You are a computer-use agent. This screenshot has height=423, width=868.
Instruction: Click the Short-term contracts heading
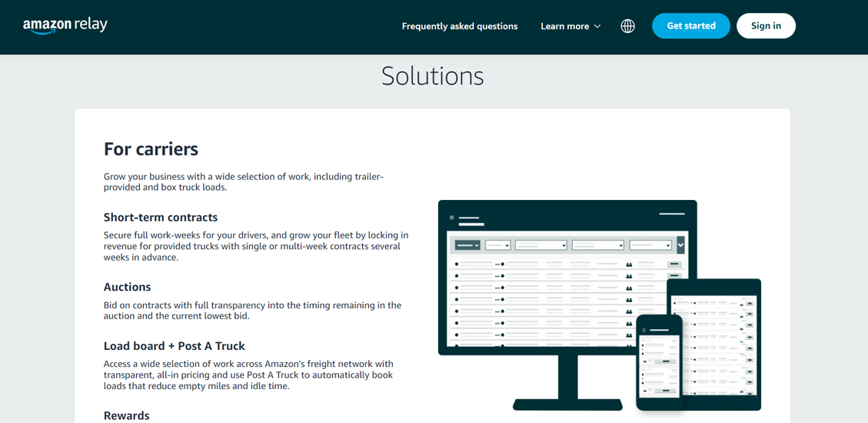(161, 218)
